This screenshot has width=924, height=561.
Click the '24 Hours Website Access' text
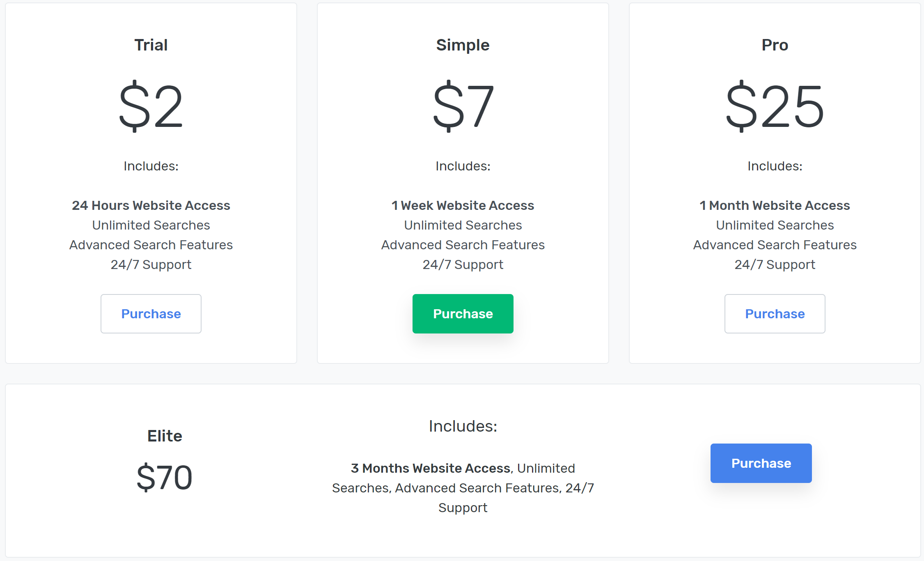pos(151,205)
